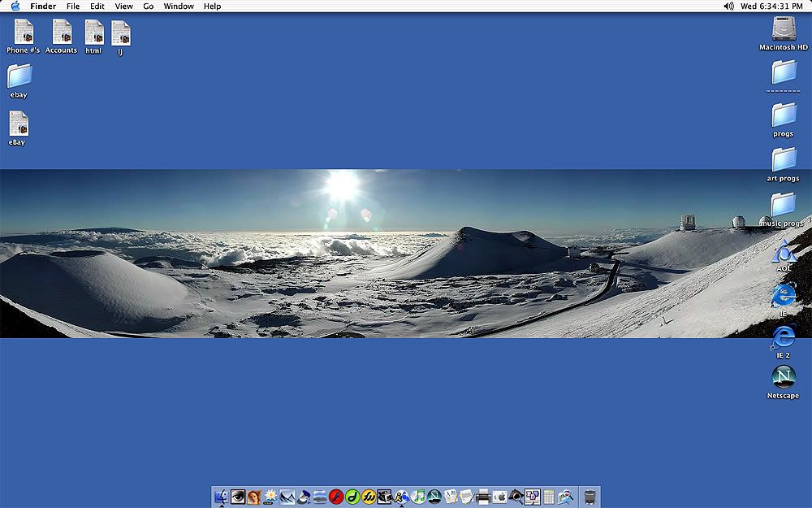Open iTunes from the dock
Image resolution: width=812 pixels, height=508 pixels.
(418, 497)
